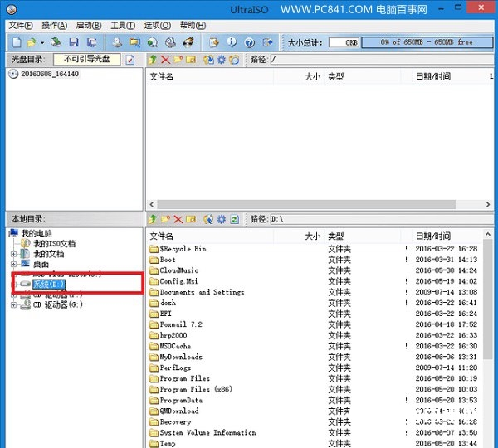Image resolution: width=498 pixels, height=448 pixels.
Task: Open Help via the question mark icon
Action: click(250, 42)
